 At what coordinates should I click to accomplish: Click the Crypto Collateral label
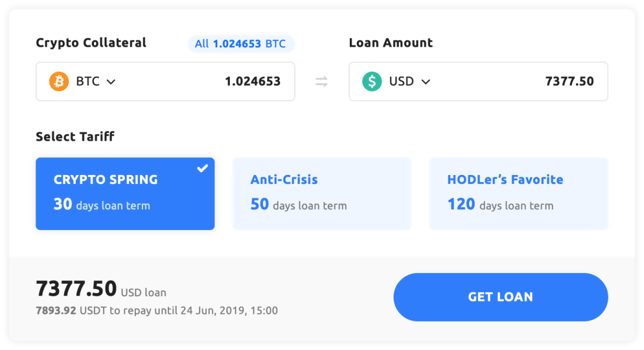(x=91, y=43)
